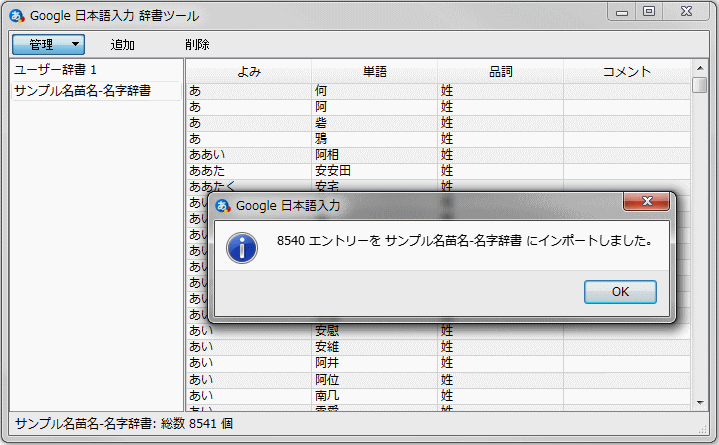Click the 品詞 column header
719x445 pixels.
click(x=500, y=72)
